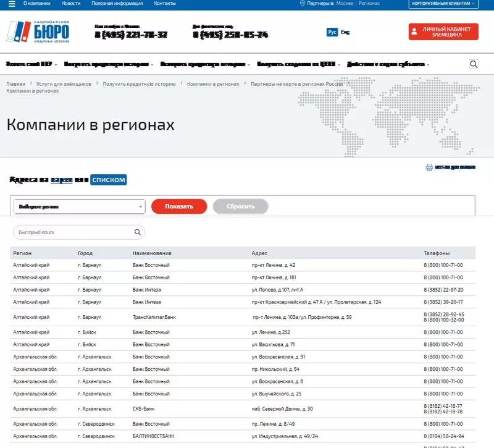494x448 pixels.
Task: Click the Бюро кредитных историй logo
Action: (x=38, y=32)
